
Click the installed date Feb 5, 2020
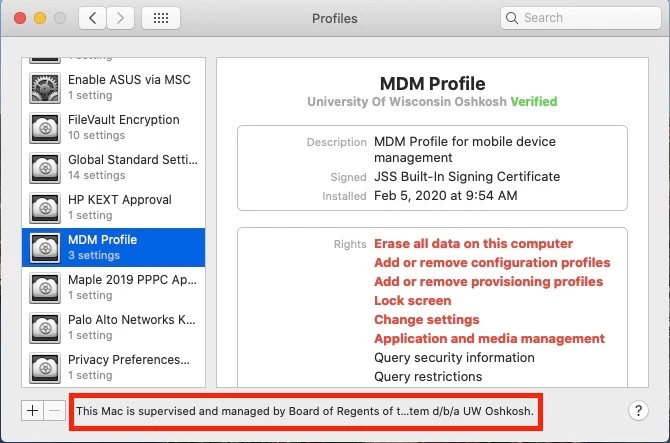pyautogui.click(x=446, y=196)
